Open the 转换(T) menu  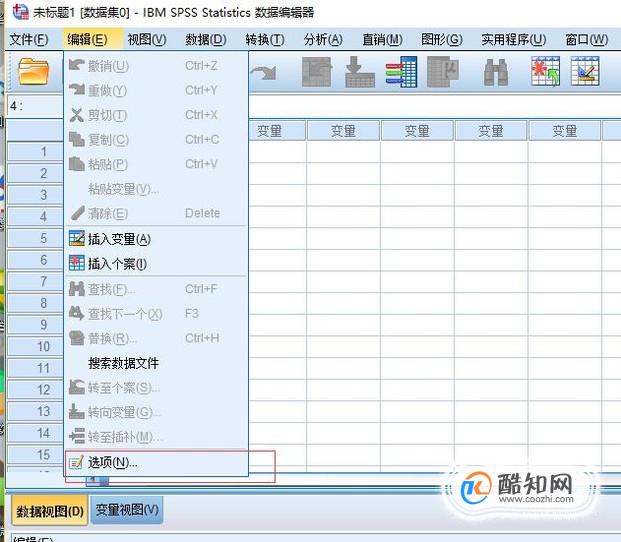pyautogui.click(x=265, y=40)
